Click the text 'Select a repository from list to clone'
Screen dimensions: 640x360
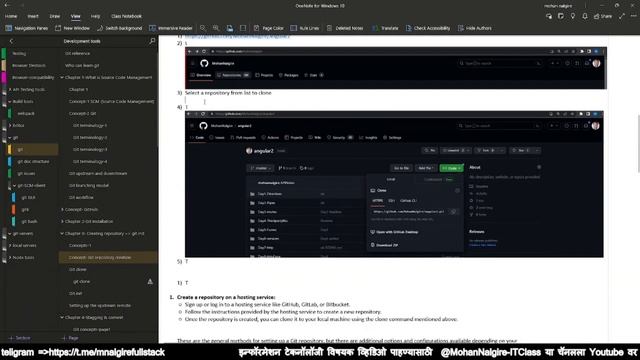pos(228,93)
